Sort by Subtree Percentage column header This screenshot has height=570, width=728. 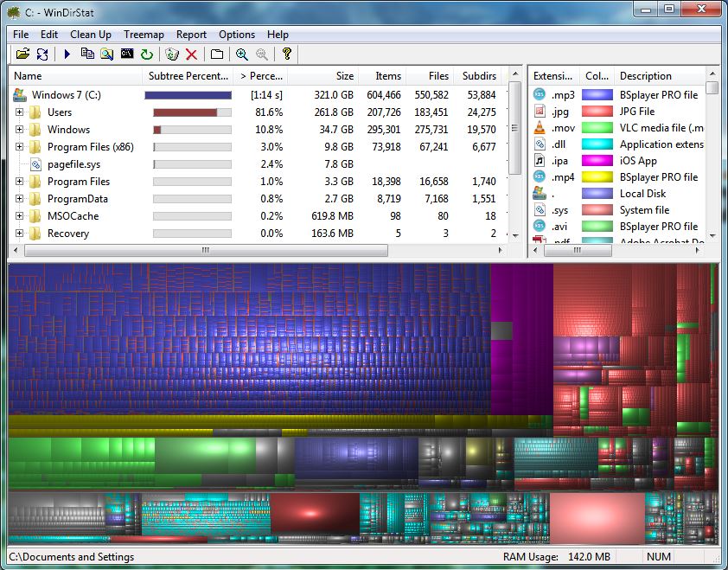tap(188, 76)
